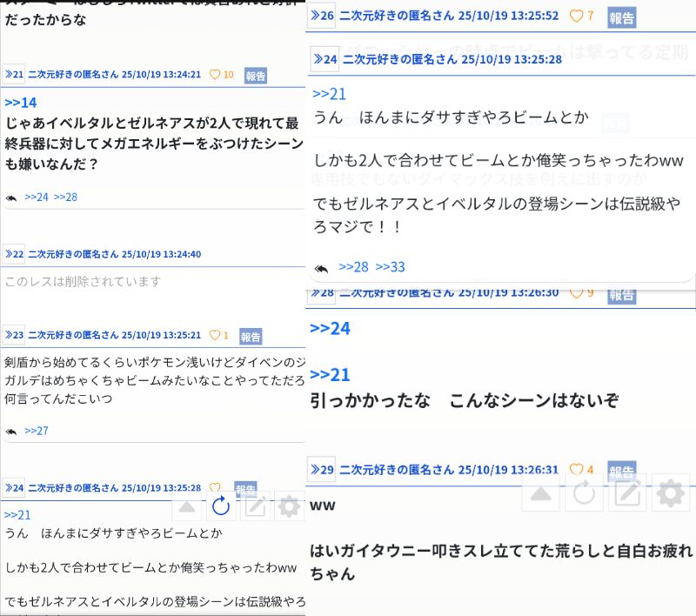The width and height of the screenshot is (696, 616).
Task: Like post 29 with the heart icon
Action: pyautogui.click(x=576, y=470)
